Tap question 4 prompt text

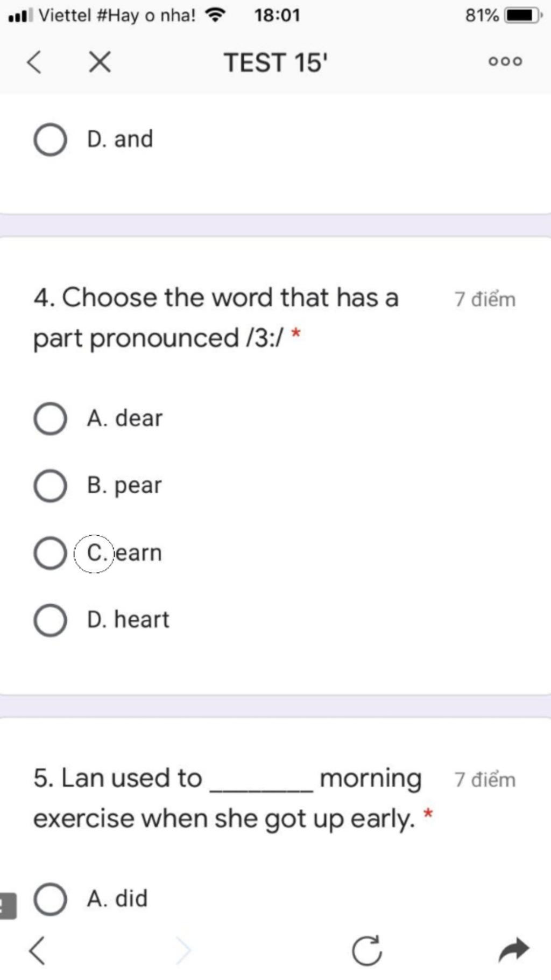pyautogui.click(x=216, y=318)
